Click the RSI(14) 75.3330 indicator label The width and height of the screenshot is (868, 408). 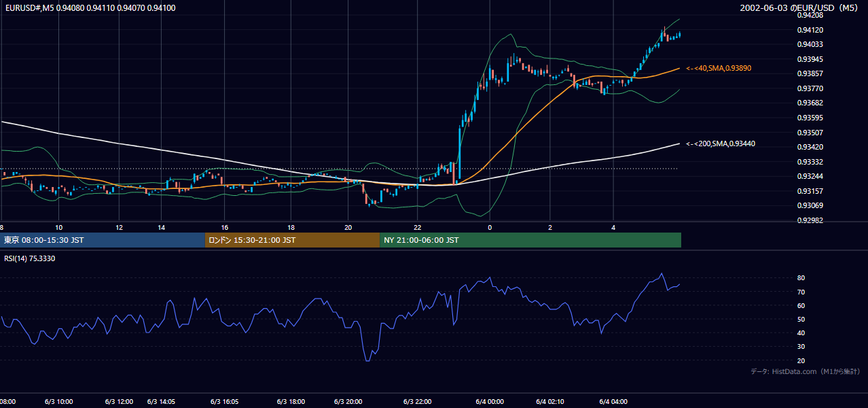pyautogui.click(x=30, y=258)
